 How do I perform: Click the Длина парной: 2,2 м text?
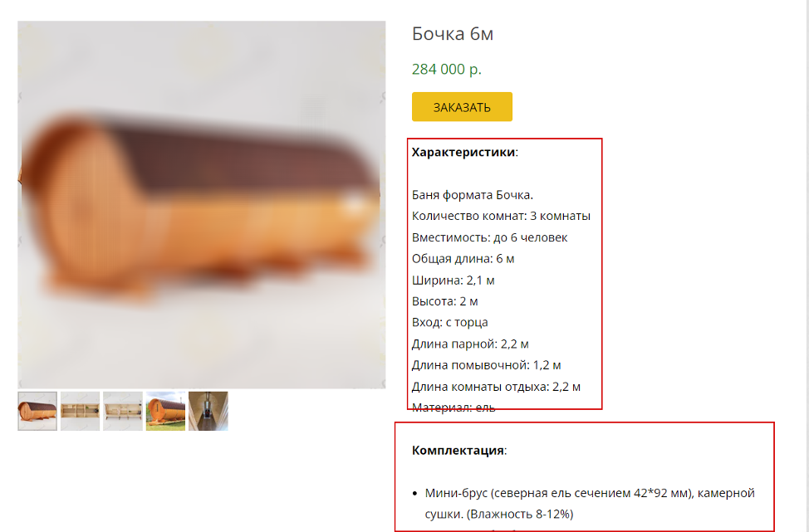click(x=470, y=344)
